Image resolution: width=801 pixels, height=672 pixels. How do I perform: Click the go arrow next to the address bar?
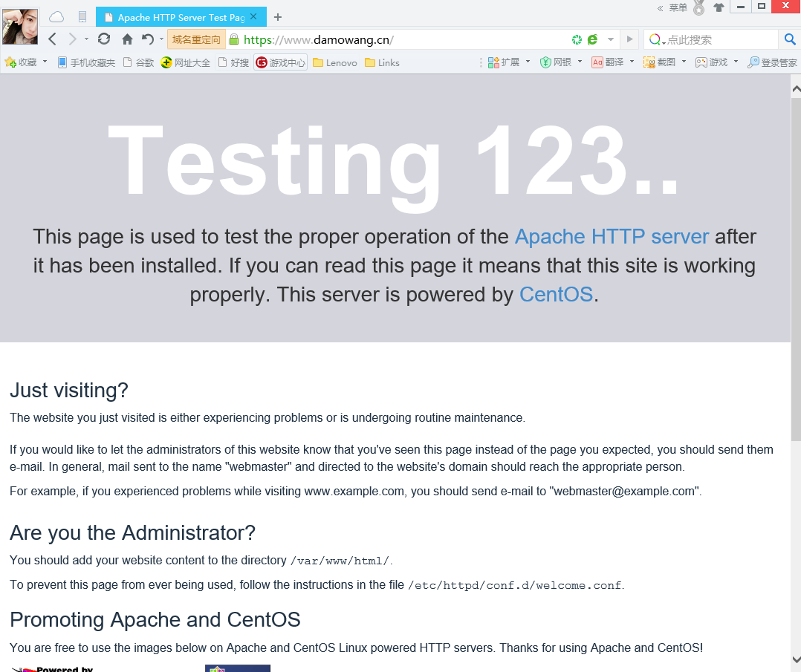click(629, 39)
